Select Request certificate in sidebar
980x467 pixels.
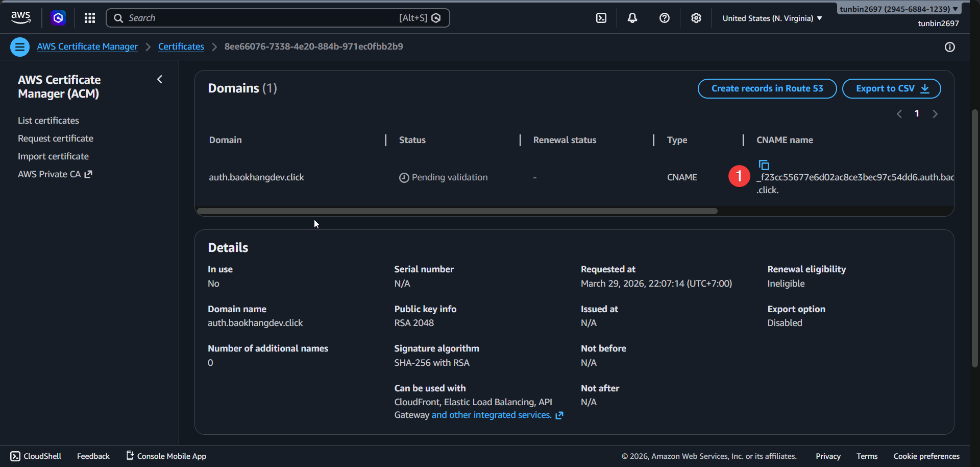point(56,138)
